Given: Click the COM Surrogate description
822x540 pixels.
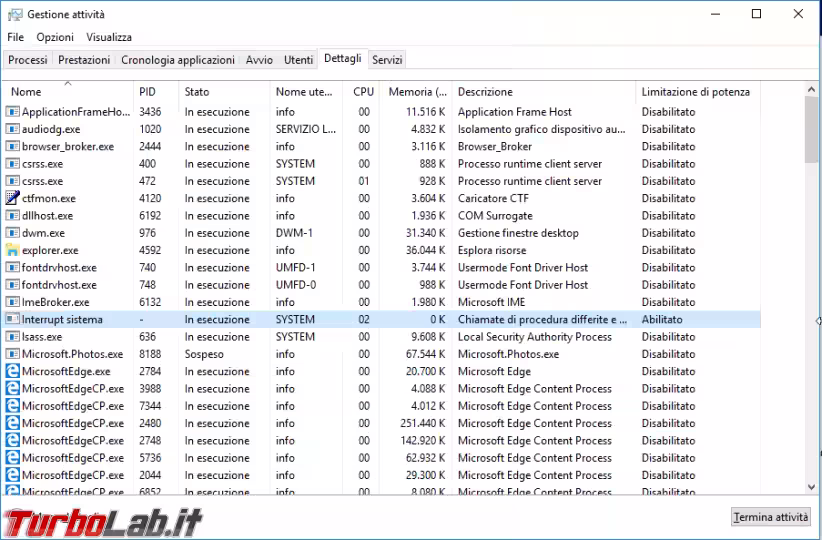Looking at the screenshot, I should tap(495, 215).
